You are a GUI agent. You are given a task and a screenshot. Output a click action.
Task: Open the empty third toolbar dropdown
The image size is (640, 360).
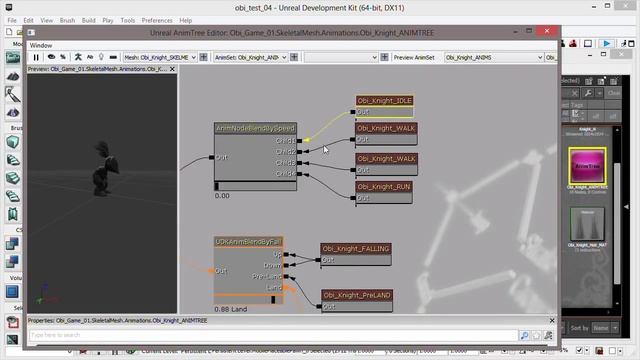(341, 58)
